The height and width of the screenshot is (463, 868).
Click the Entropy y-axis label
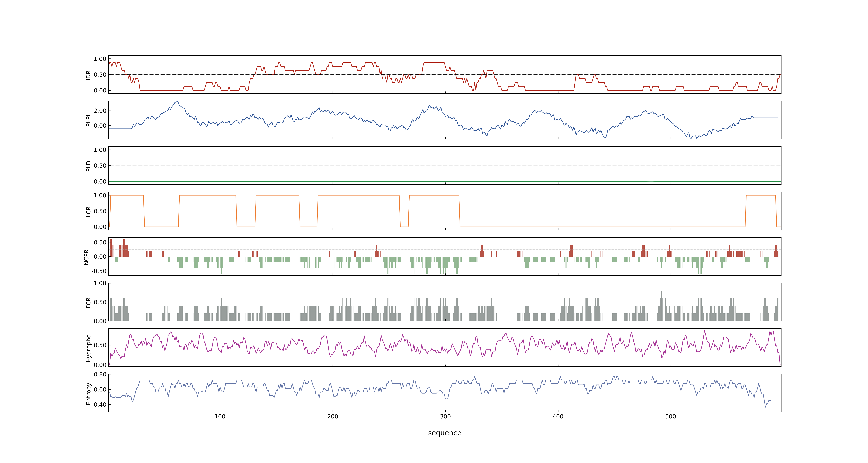(x=89, y=393)
